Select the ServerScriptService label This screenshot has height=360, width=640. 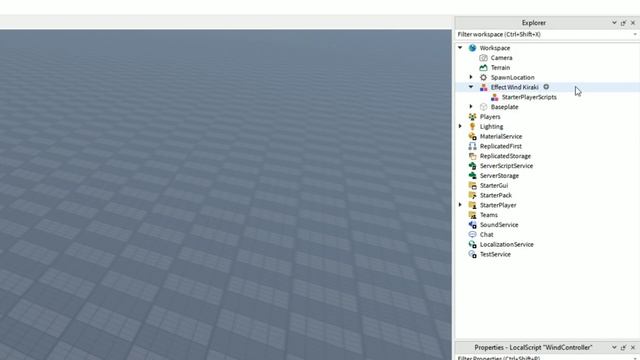pyautogui.click(x=506, y=166)
